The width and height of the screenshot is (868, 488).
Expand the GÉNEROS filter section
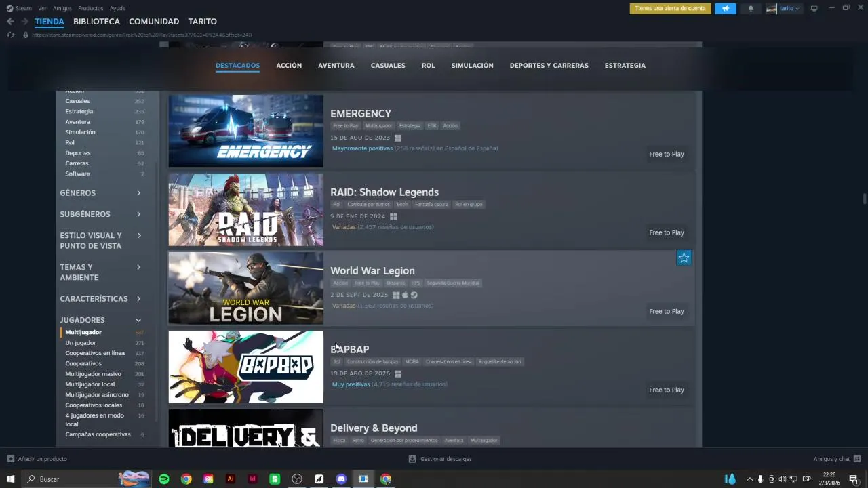(x=101, y=193)
